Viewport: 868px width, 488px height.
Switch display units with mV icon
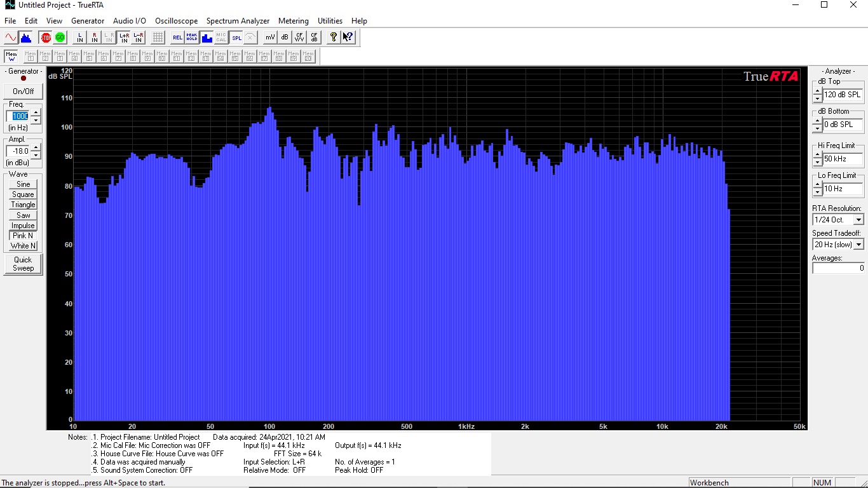270,37
